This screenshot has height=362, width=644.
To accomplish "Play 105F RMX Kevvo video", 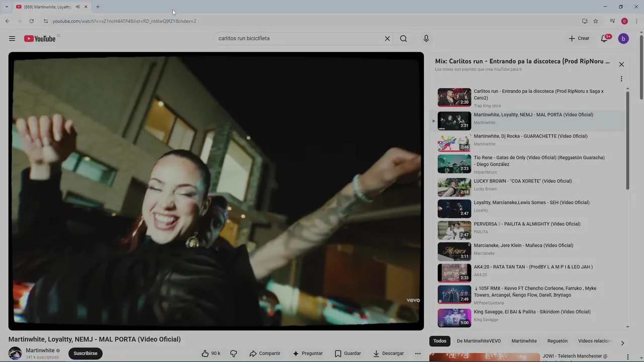I will [527, 295].
